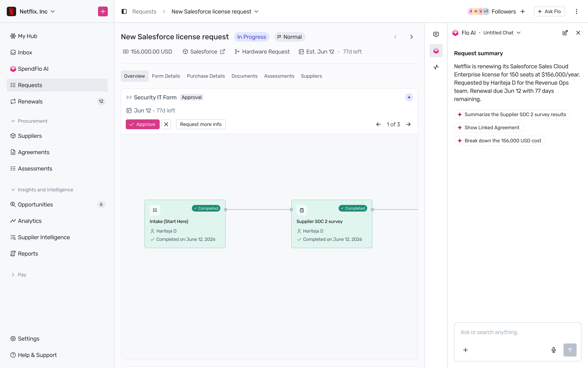Image resolution: width=588 pixels, height=368 pixels.
Task: Collapse the Procurement section
Action: pos(29,121)
